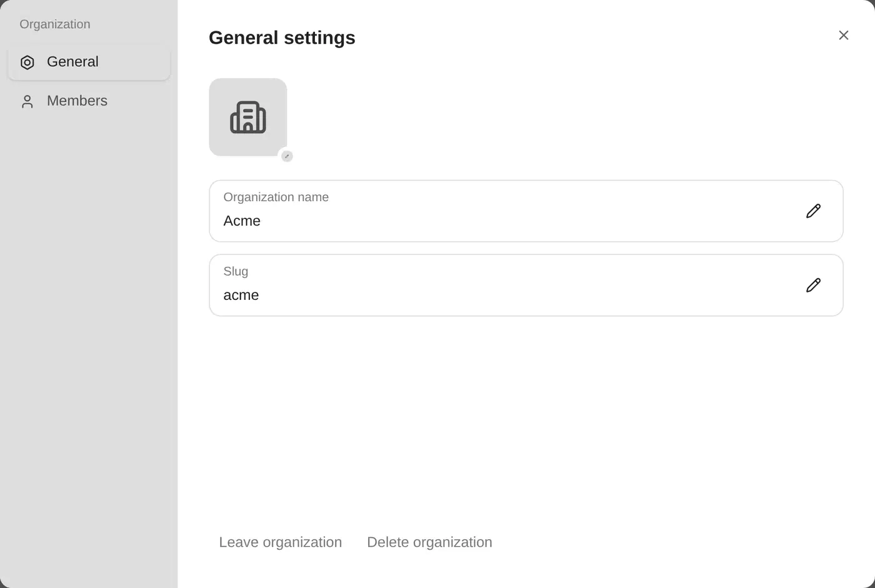Click the organization logo placeholder
Viewport: 875px width, 588px height.
pyautogui.click(x=248, y=117)
